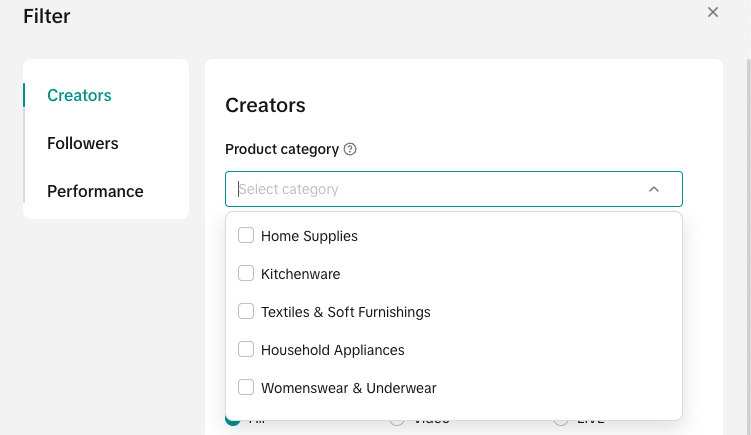This screenshot has height=435, width=751.
Task: Tick the Household Appliances checkbox box
Action: tap(246, 350)
